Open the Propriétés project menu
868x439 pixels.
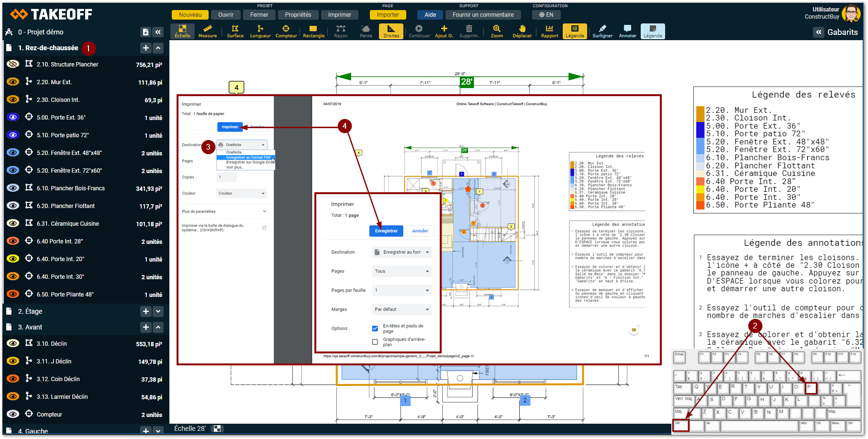tap(298, 15)
